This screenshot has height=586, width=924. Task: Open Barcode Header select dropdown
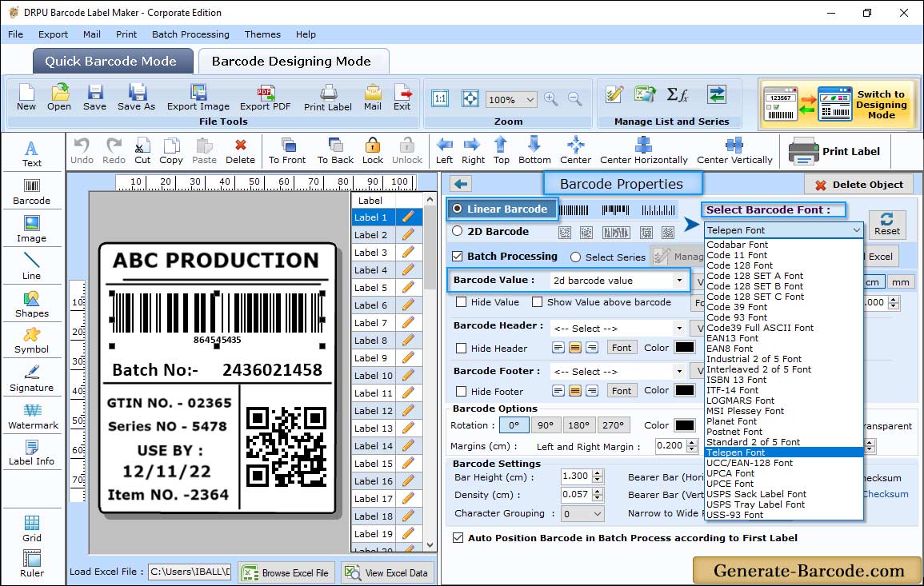pos(679,328)
